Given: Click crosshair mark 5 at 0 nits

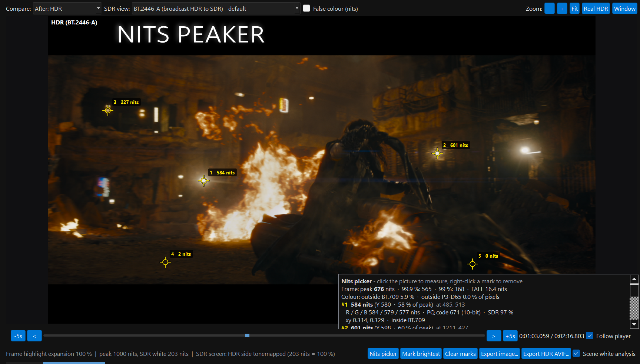Looking at the screenshot, I should [x=472, y=264].
